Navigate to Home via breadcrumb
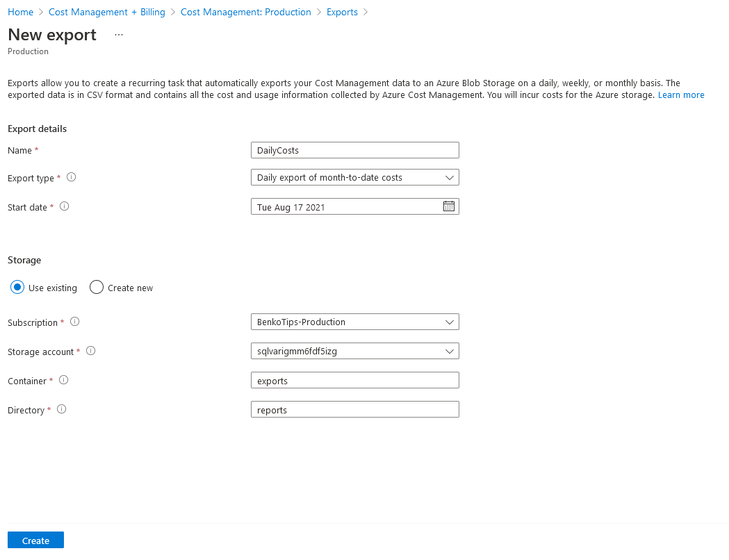 point(20,12)
